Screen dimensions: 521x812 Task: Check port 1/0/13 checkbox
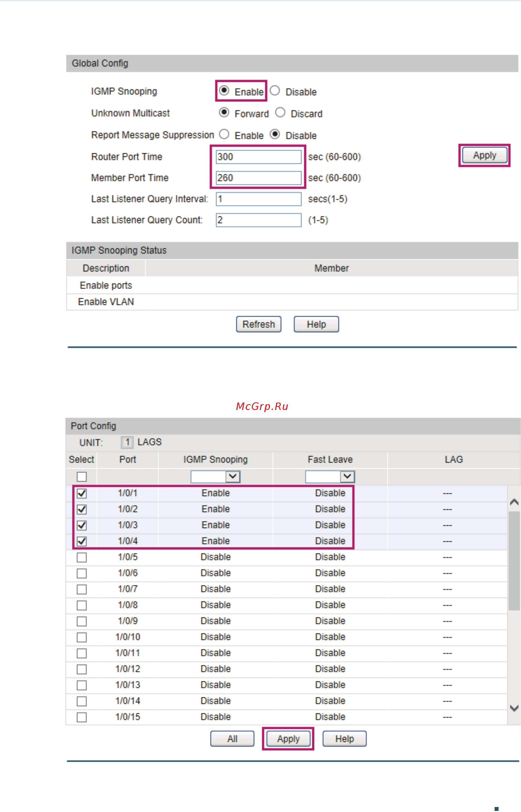(x=82, y=685)
